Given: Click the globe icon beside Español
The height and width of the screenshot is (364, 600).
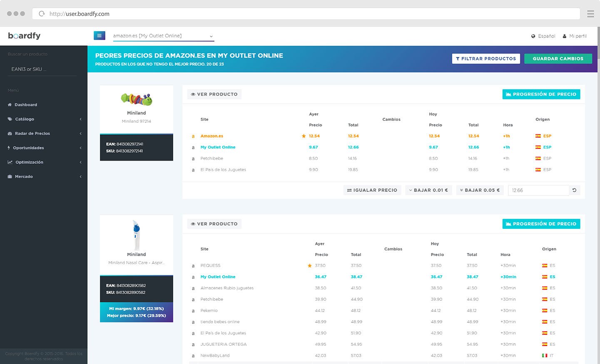Looking at the screenshot, I should pos(533,36).
